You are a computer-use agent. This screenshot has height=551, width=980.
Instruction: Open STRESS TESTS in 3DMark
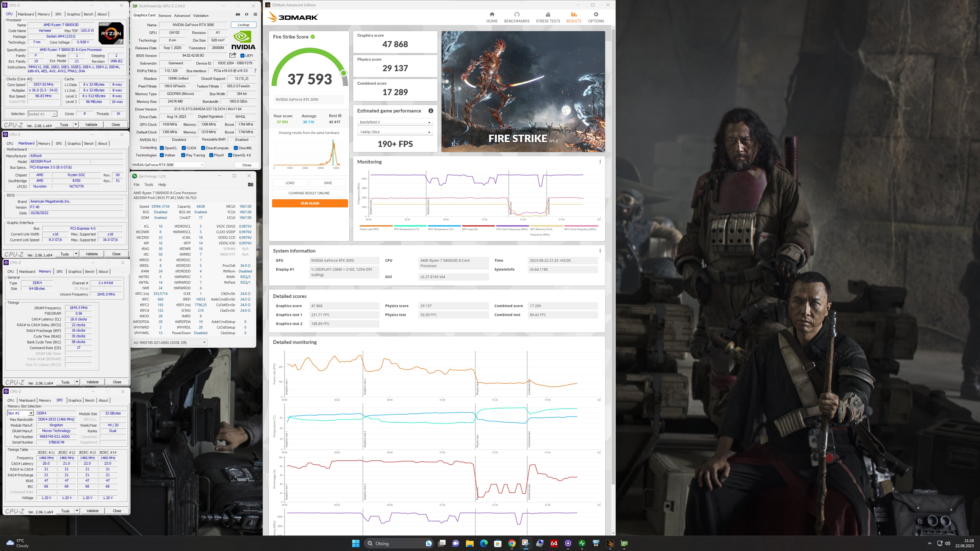pyautogui.click(x=548, y=18)
